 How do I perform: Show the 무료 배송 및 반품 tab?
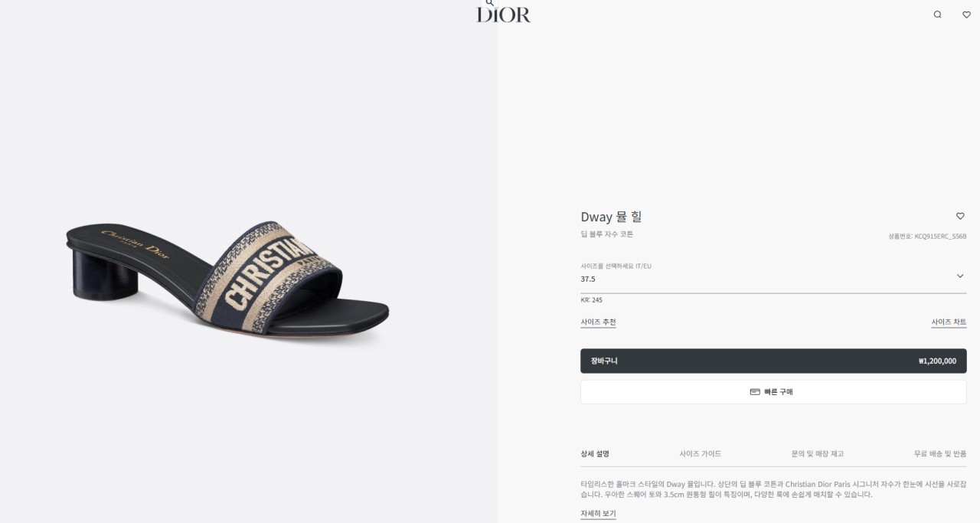940,453
